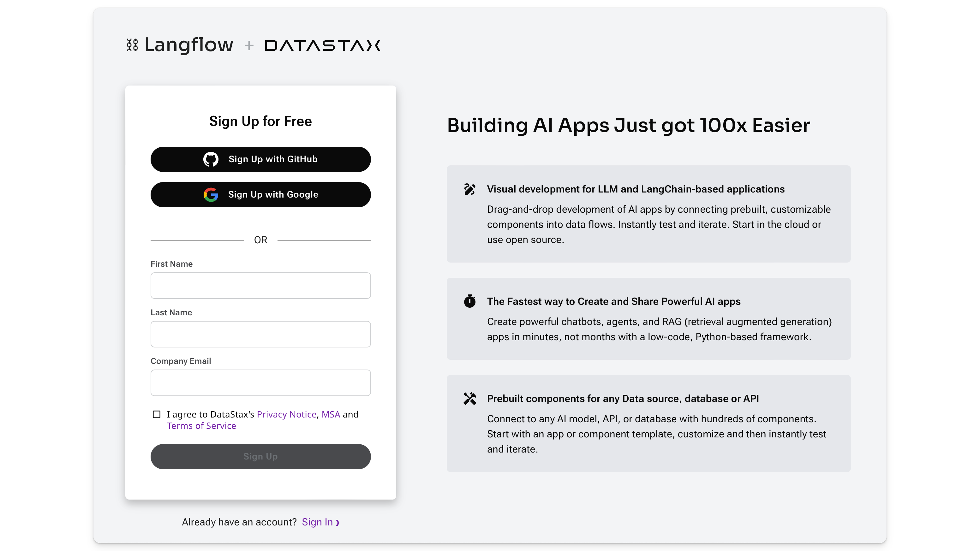Click the Google G logo icon
The height and width of the screenshot is (551, 980).
[211, 195]
